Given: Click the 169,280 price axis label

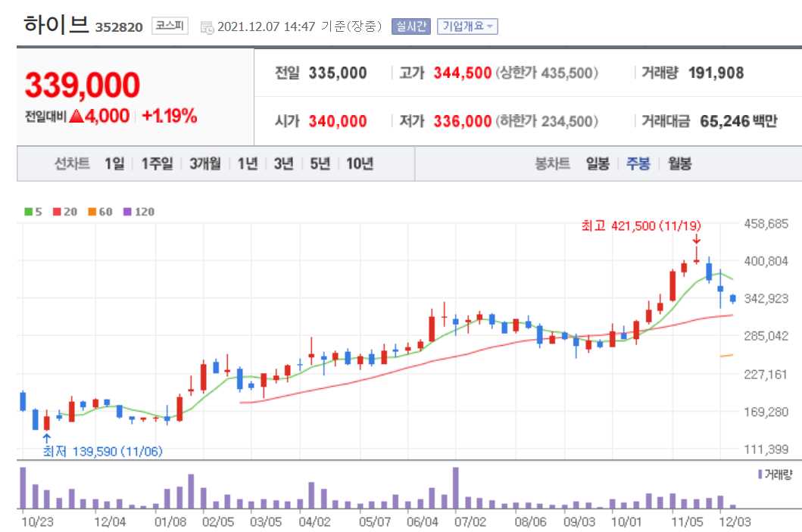Looking at the screenshot, I should [x=766, y=412].
